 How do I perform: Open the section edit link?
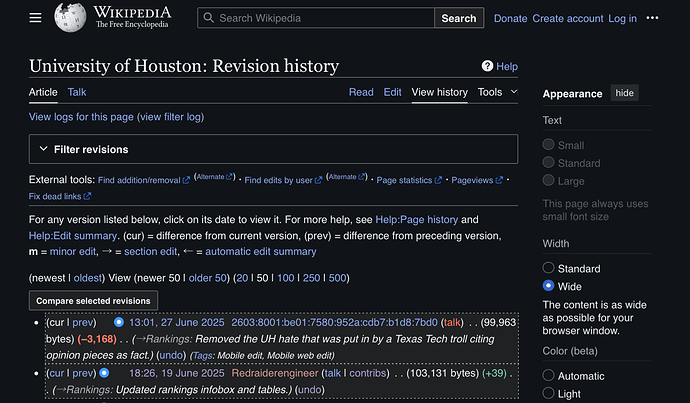(x=150, y=252)
